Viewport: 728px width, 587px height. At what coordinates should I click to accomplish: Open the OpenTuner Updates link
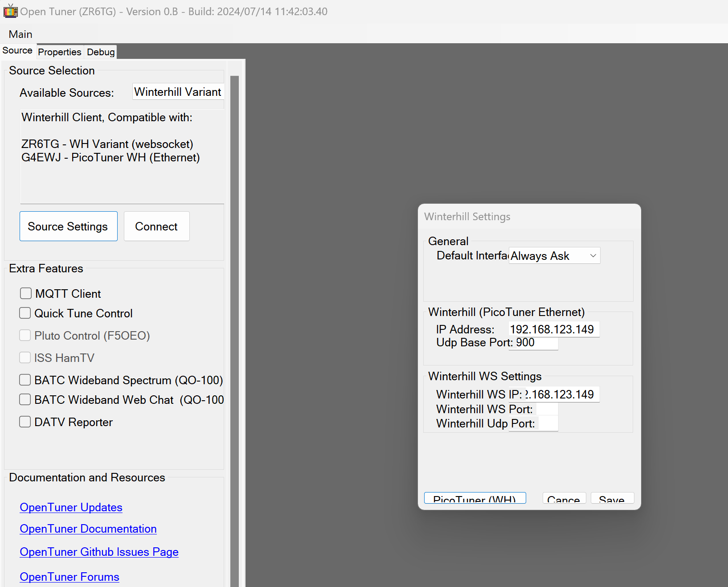(x=71, y=507)
